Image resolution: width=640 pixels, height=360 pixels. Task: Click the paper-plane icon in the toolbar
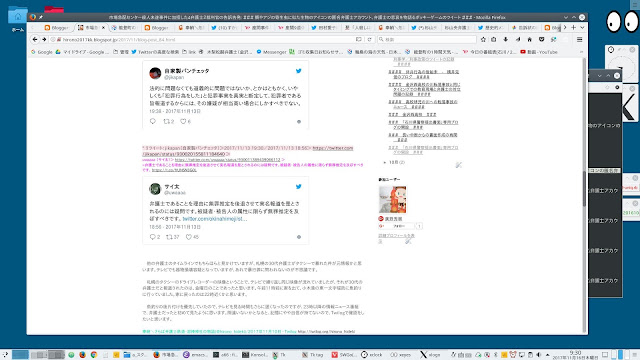[518, 40]
